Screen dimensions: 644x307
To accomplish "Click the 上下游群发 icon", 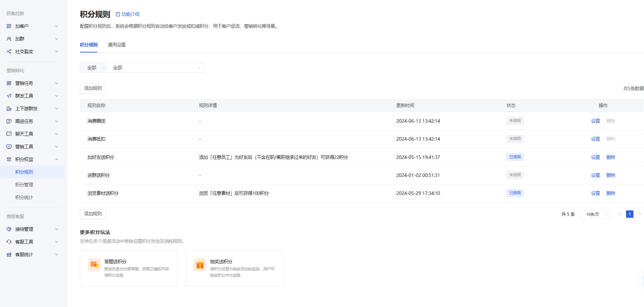I will click(x=9, y=109).
